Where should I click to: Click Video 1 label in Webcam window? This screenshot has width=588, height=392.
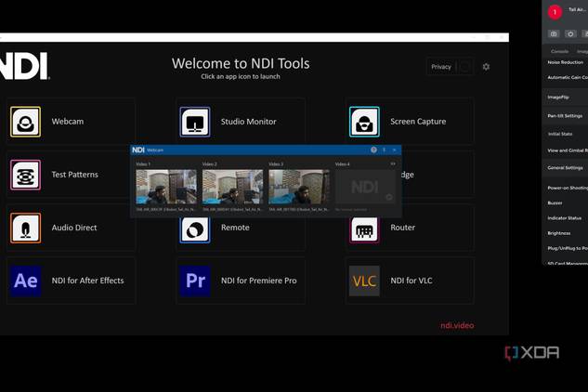(x=143, y=163)
